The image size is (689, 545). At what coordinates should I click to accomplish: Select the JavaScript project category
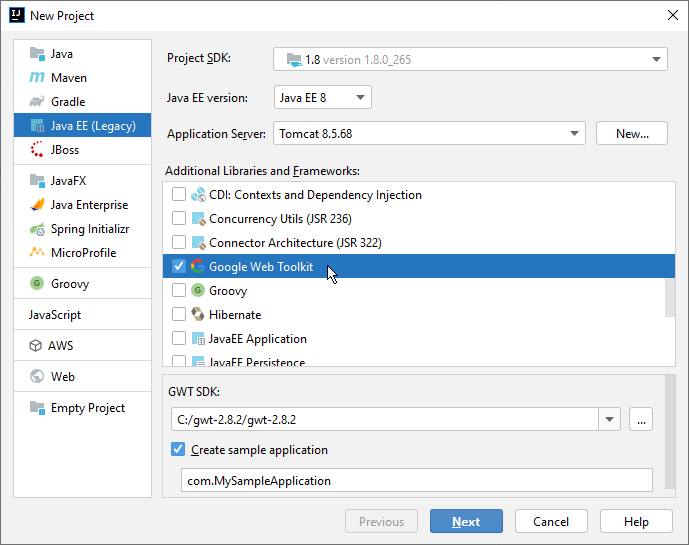pos(55,315)
